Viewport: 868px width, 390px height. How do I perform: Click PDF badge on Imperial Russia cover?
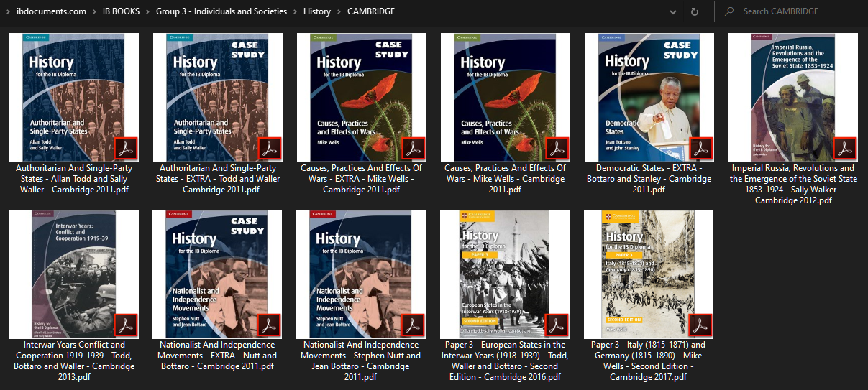click(844, 149)
